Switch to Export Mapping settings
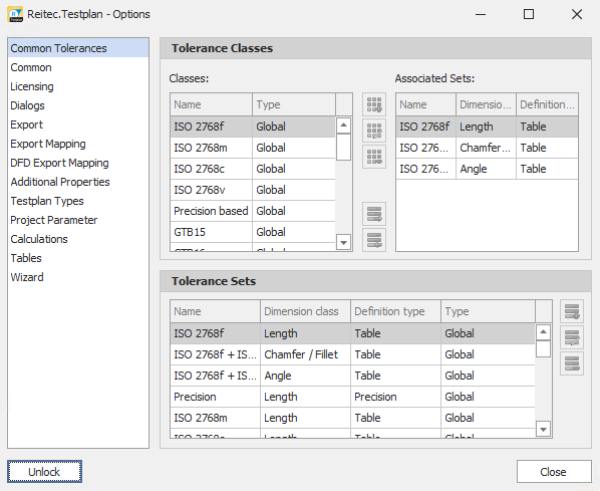The width and height of the screenshot is (600, 491). pyautogui.click(x=48, y=144)
